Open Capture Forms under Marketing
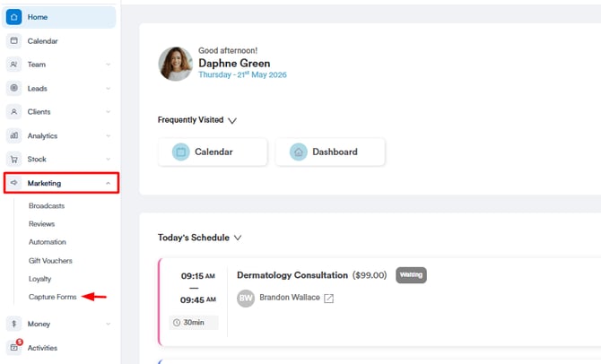The image size is (601, 364). (53, 297)
